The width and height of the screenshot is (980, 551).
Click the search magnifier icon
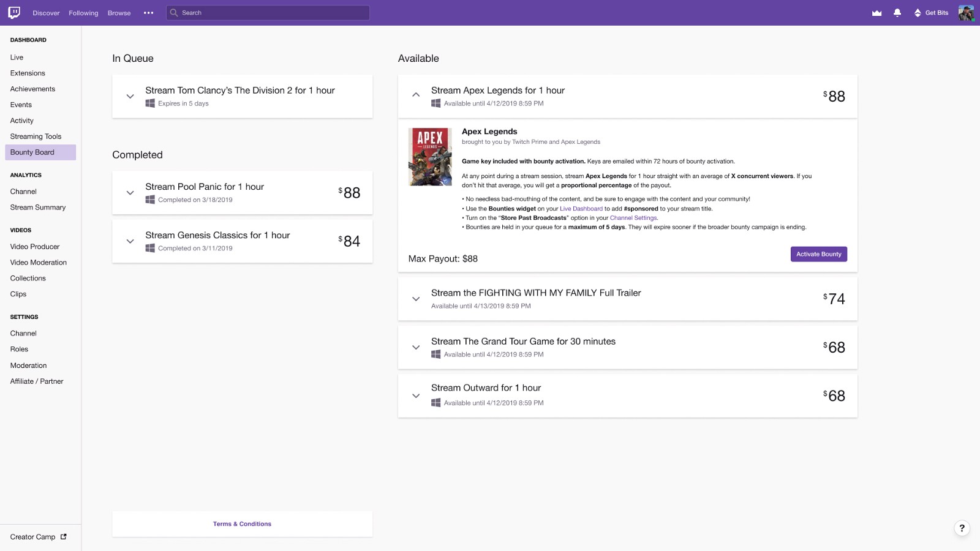click(x=174, y=13)
